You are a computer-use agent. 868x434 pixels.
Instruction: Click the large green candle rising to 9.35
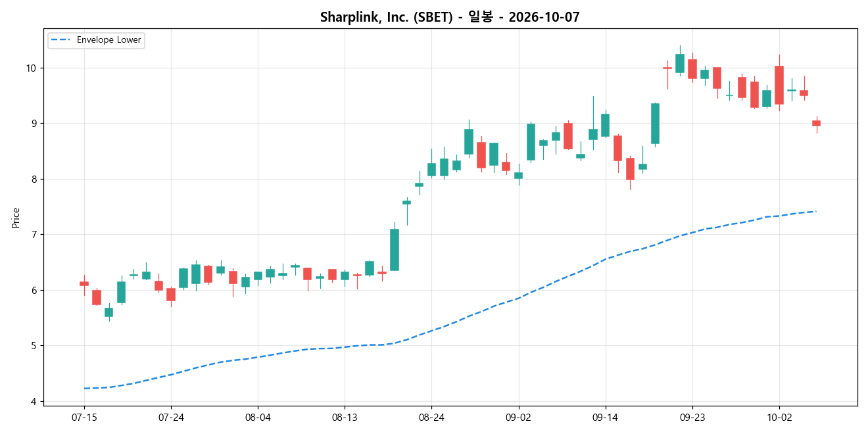655,124
